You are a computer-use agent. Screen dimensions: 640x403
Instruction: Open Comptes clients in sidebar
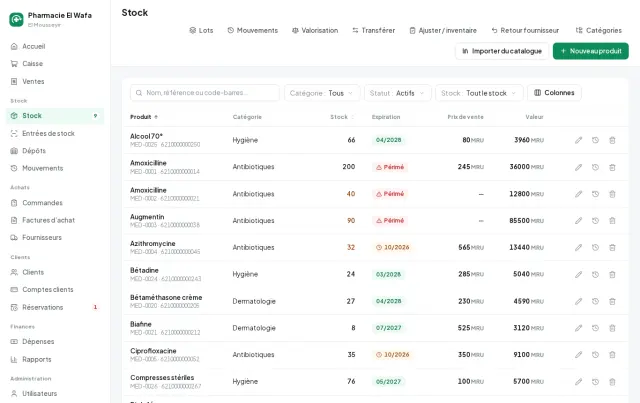pos(55,289)
